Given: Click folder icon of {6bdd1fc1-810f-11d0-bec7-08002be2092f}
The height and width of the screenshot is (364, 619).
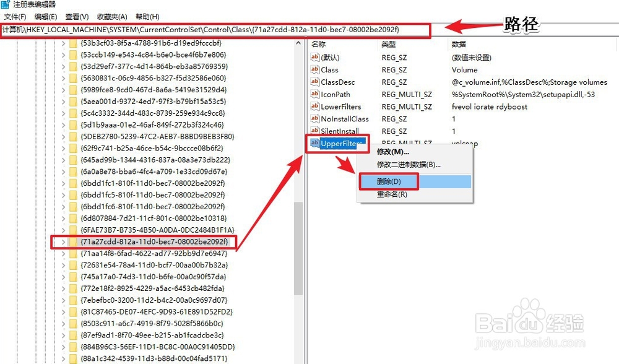Looking at the screenshot, I should [73, 183].
